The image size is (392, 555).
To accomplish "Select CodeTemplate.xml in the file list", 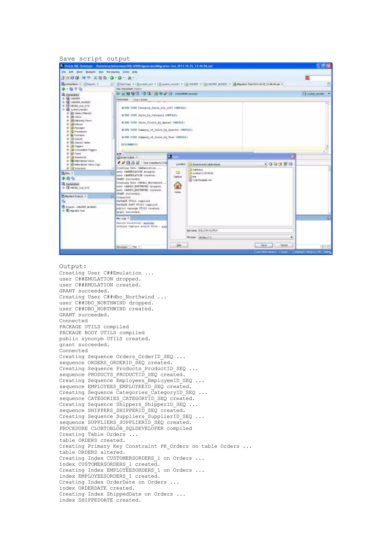I will [x=200, y=180].
